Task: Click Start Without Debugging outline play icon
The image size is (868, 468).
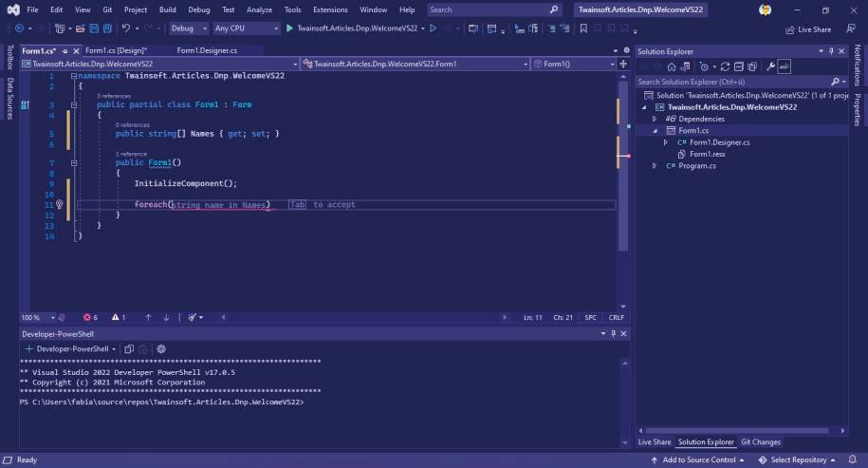Action: click(x=434, y=28)
